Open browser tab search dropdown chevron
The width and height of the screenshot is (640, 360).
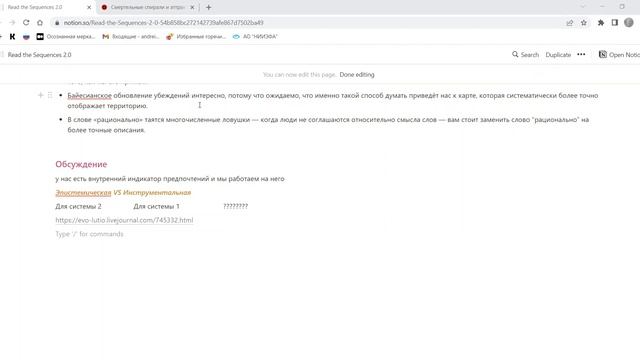coord(582,7)
